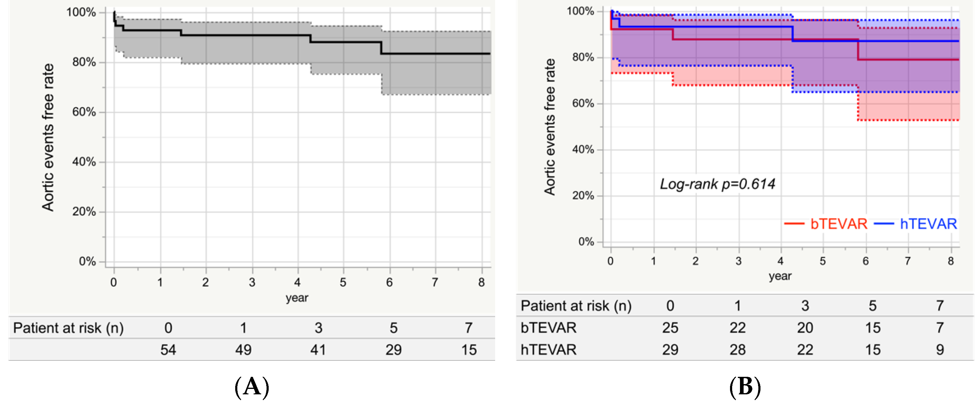Click the panel (A) caption label
Viewport: 980px width, 404px height.
coord(252,387)
